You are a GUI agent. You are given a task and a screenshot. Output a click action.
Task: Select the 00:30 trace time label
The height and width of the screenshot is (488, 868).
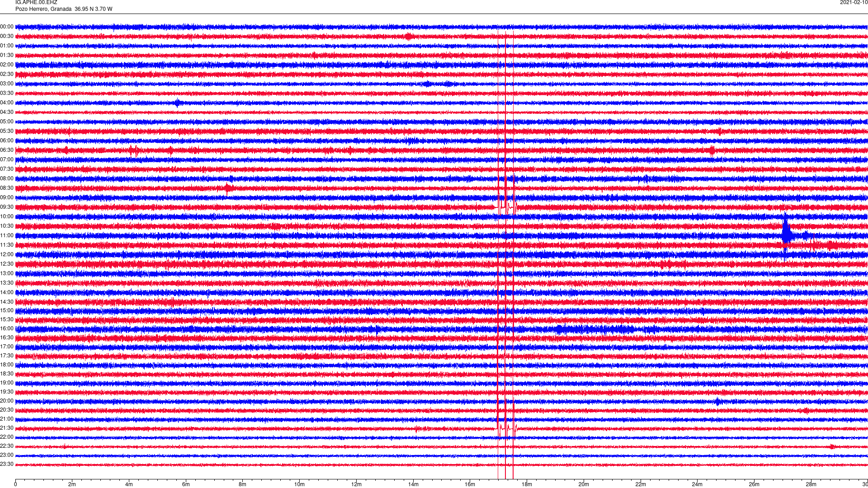pos(7,37)
